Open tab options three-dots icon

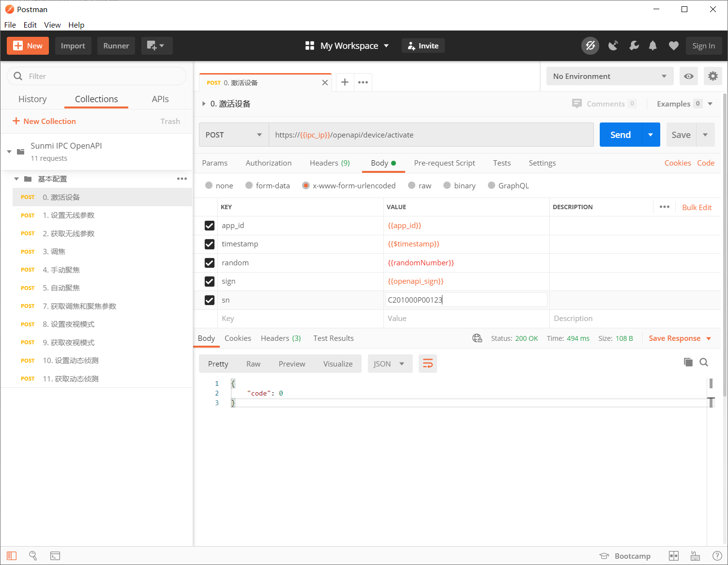tap(363, 82)
